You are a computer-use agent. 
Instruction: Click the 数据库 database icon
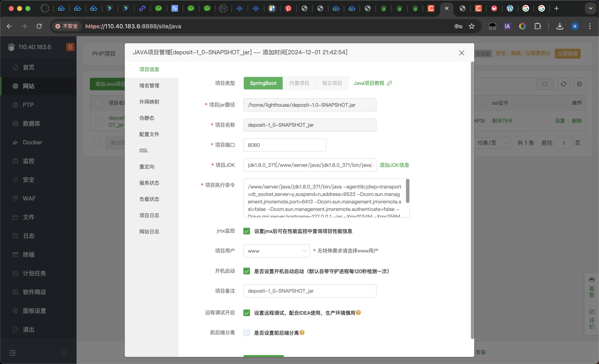15,124
